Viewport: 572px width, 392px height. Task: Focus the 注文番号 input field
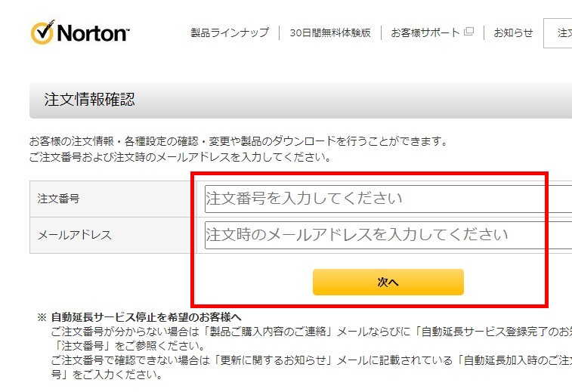coord(388,199)
